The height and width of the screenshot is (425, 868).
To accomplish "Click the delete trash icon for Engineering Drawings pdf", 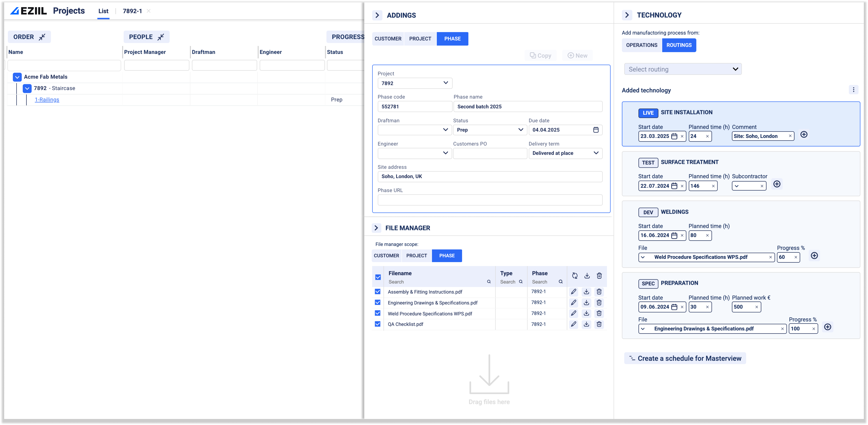I will pos(600,303).
